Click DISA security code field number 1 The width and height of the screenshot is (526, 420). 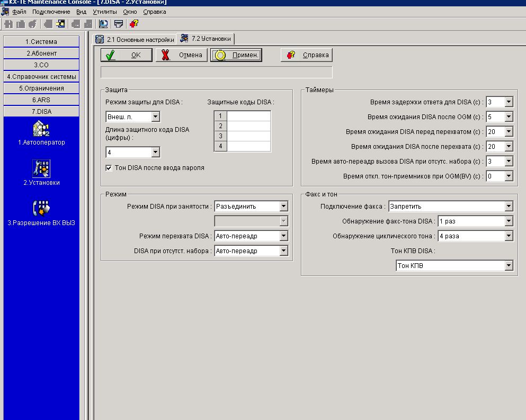click(x=248, y=116)
